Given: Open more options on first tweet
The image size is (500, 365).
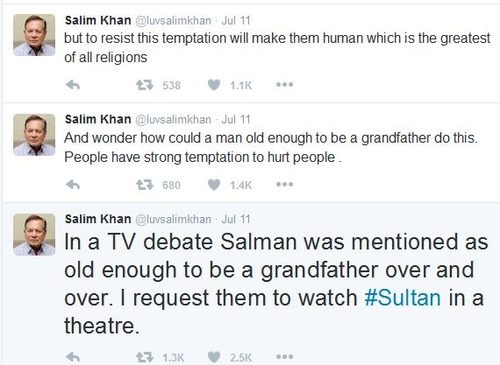Looking at the screenshot, I should pyautogui.click(x=285, y=85).
